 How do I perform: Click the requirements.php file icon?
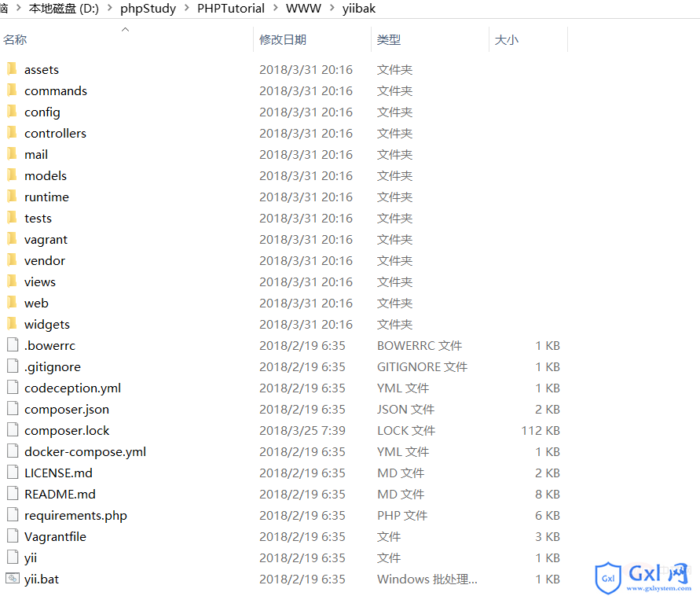13,515
